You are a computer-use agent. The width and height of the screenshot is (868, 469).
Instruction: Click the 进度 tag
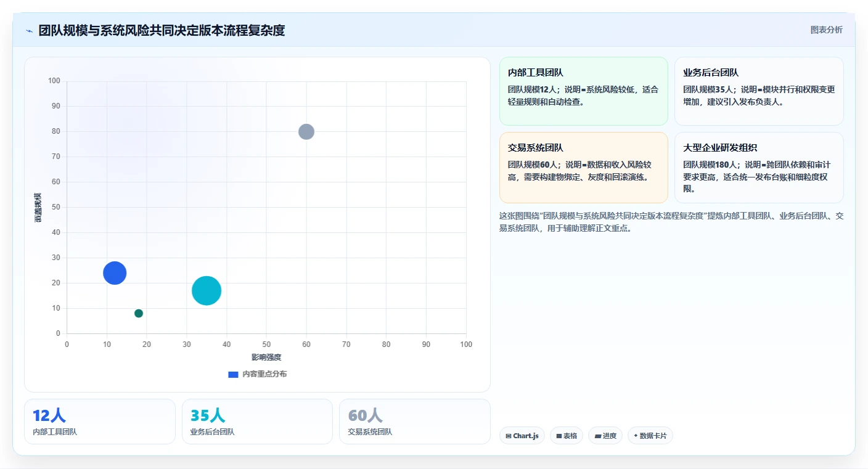(x=605, y=436)
